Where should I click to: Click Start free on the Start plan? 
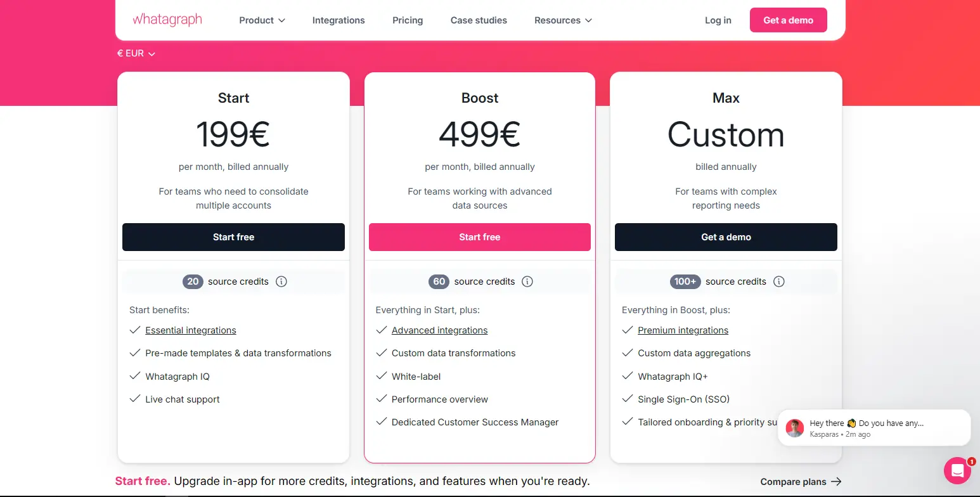coord(233,237)
